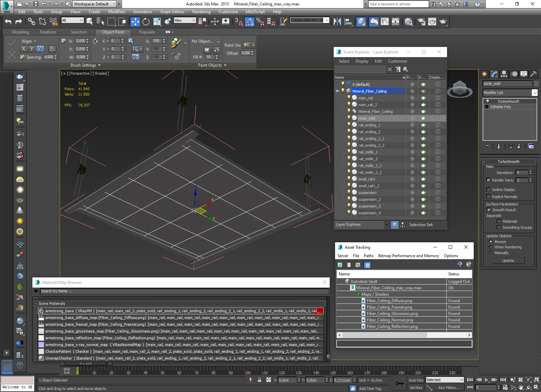Image resolution: width=541 pixels, height=392 pixels.
Task: Click the Search by Name field
Action: [184, 291]
